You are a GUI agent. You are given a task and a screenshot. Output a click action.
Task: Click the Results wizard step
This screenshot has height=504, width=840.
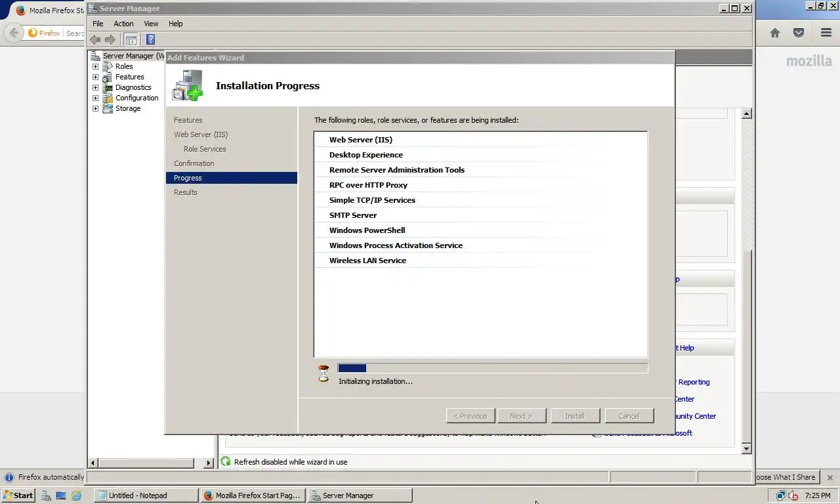click(185, 192)
